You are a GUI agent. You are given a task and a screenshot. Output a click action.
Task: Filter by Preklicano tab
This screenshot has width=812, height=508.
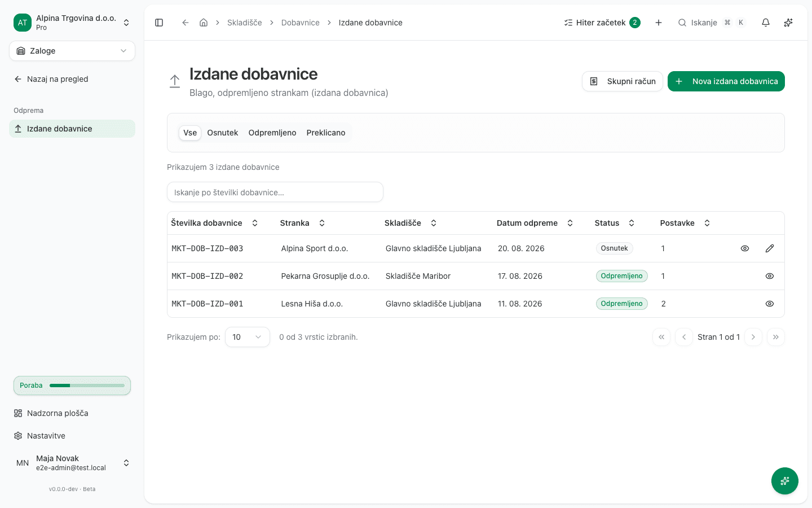[326, 133]
